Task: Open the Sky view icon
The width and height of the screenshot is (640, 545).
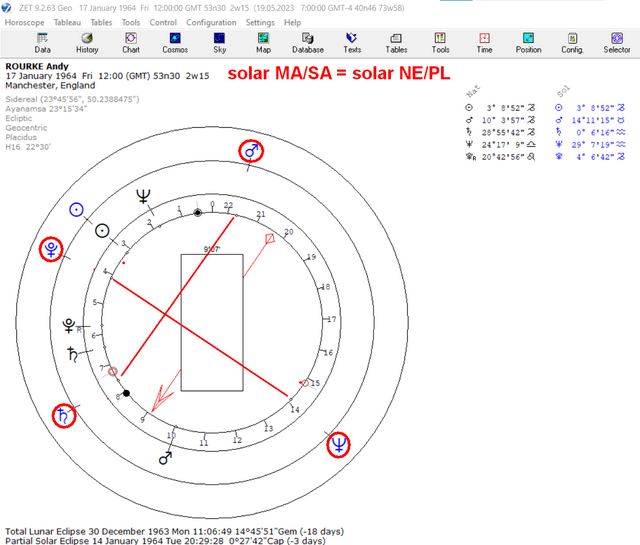Action: pyautogui.click(x=219, y=43)
